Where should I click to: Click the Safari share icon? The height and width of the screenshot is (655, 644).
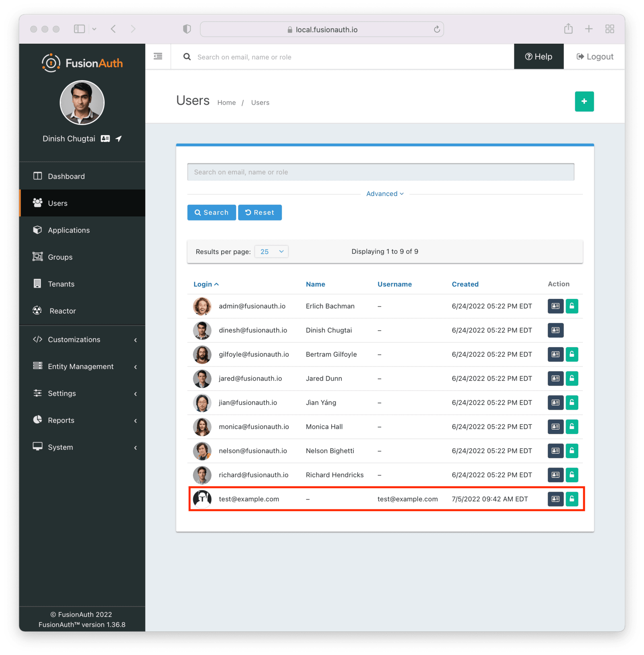click(568, 29)
